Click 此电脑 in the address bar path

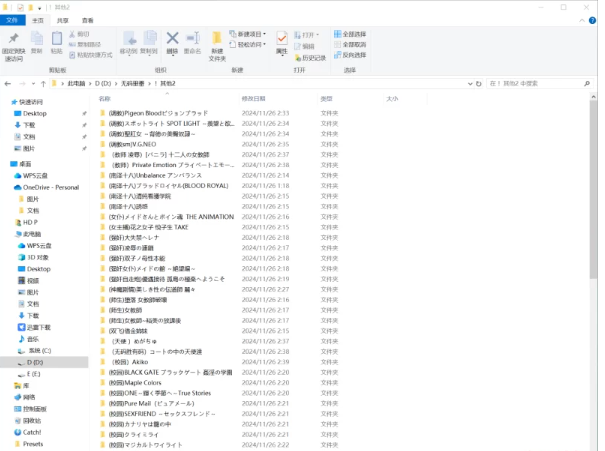pos(76,83)
